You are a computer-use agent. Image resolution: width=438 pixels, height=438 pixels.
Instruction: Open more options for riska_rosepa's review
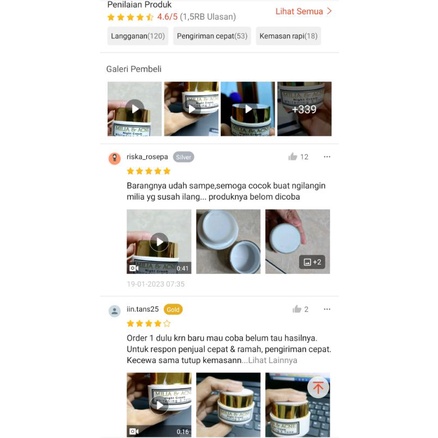pyautogui.click(x=327, y=157)
